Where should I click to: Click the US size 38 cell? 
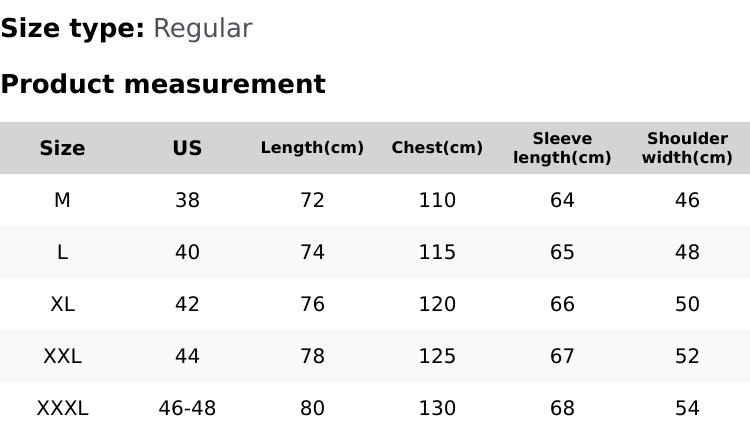[187, 200]
